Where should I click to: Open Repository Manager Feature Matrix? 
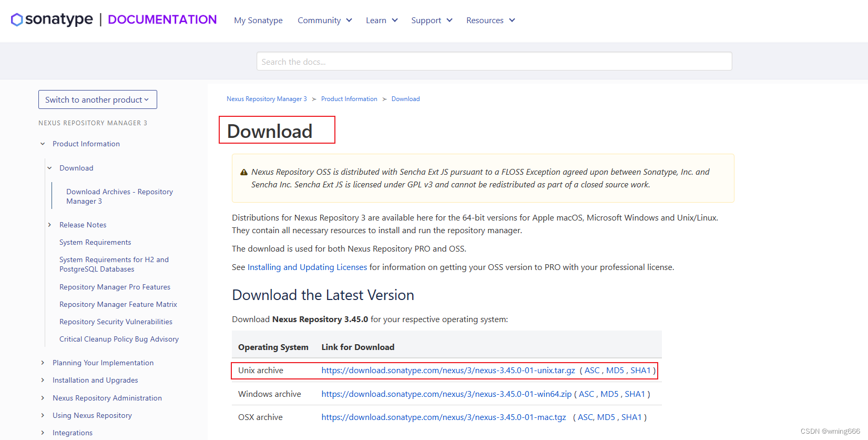point(118,304)
